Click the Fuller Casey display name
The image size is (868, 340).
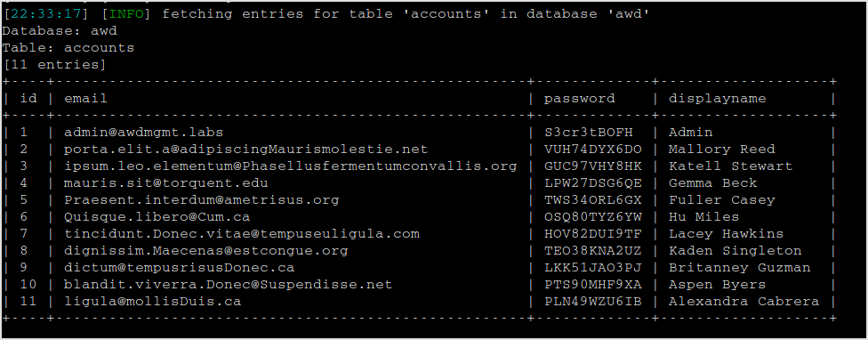pos(722,200)
